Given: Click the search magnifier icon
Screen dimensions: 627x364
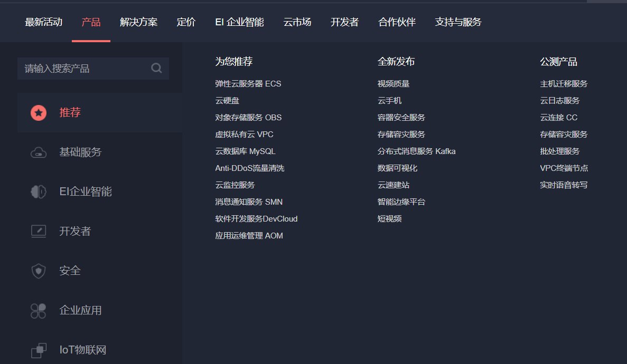Looking at the screenshot, I should pos(156,68).
